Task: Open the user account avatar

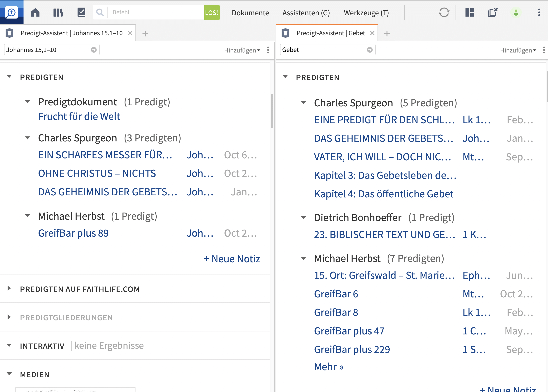Action: (516, 12)
